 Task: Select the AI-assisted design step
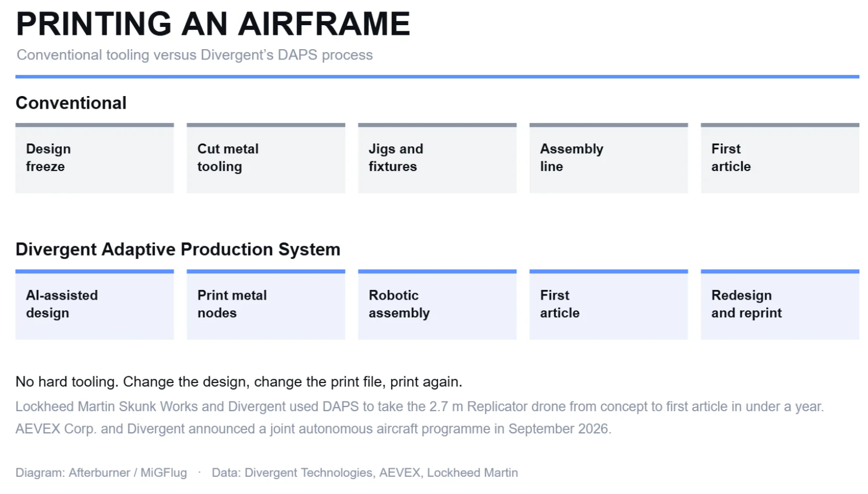(94, 304)
